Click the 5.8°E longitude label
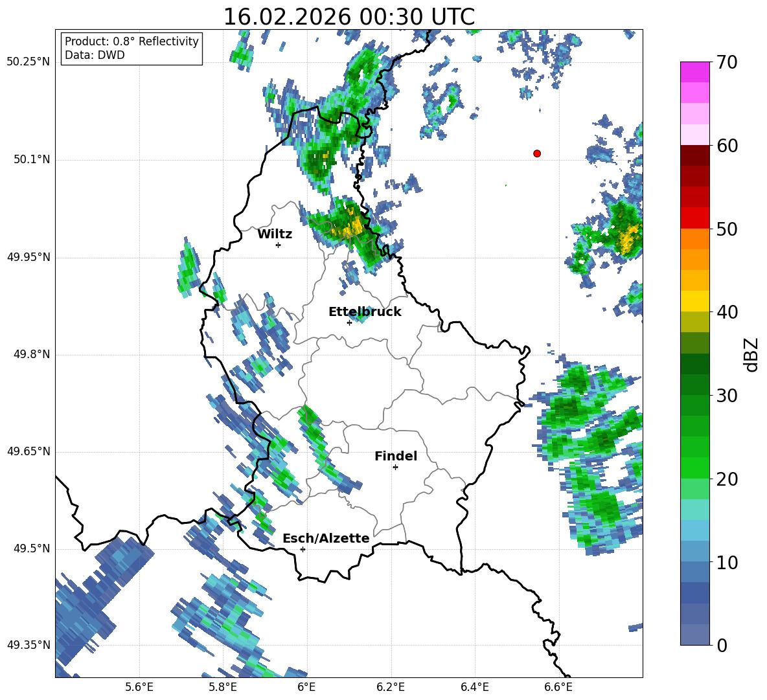Image resolution: width=767 pixels, height=700 pixels. pyautogui.click(x=223, y=687)
